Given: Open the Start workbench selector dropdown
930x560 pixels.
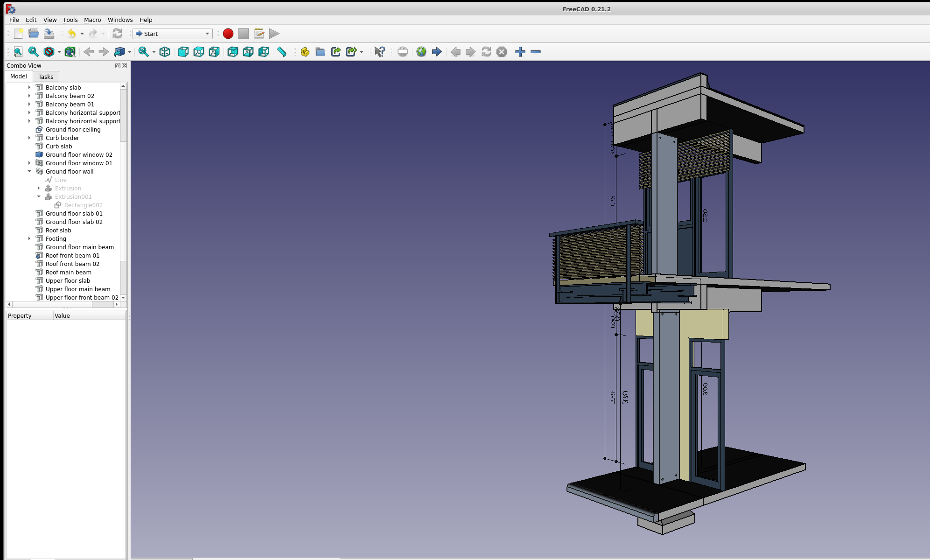Looking at the screenshot, I should (172, 34).
